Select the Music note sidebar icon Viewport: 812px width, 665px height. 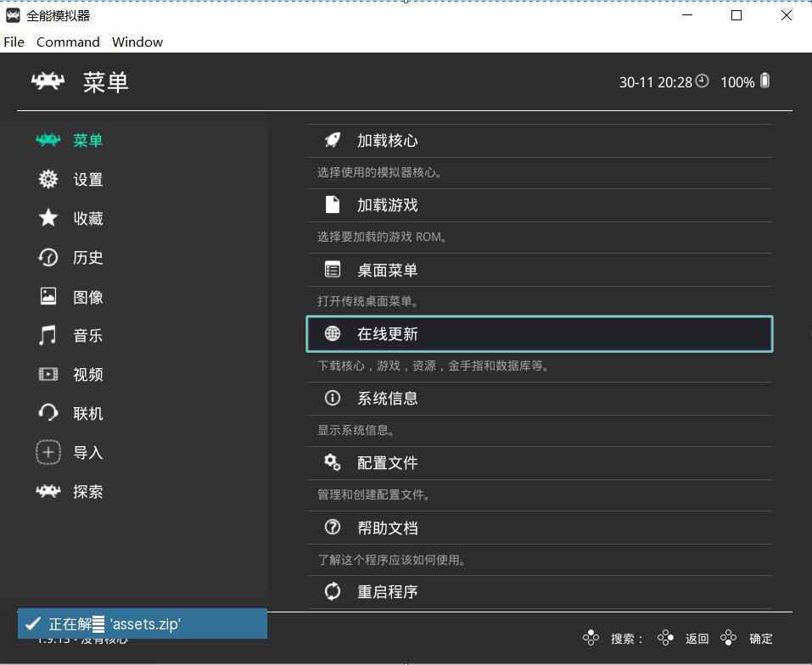pyautogui.click(x=48, y=335)
